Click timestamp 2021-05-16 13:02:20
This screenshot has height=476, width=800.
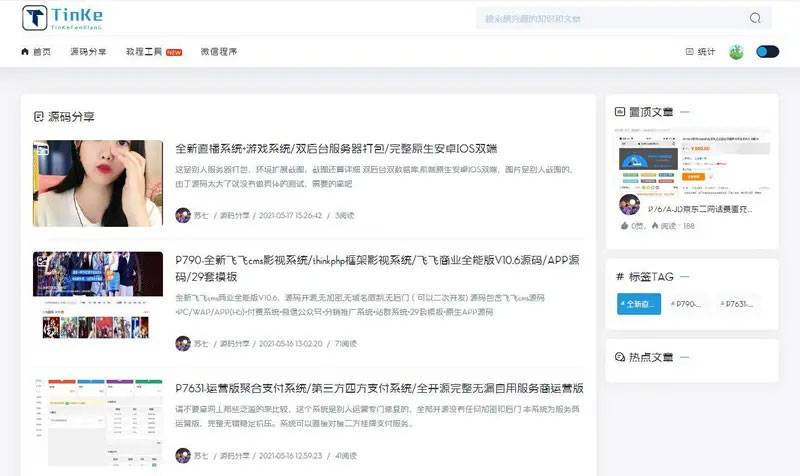(290, 343)
